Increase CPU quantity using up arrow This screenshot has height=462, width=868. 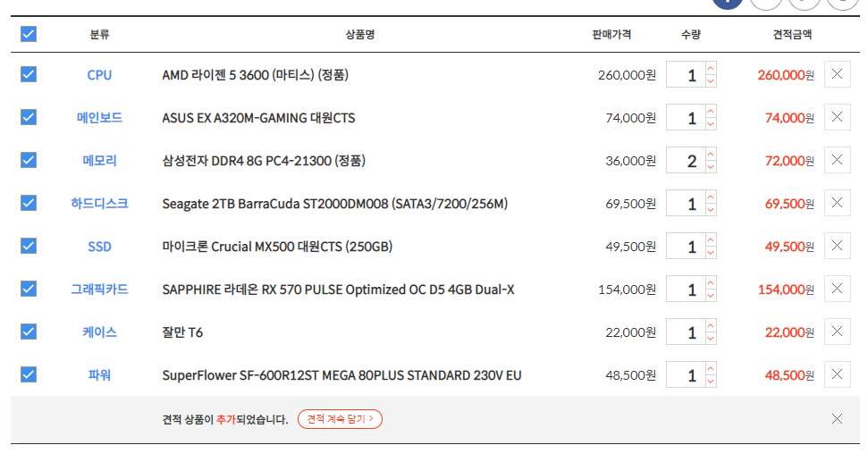click(711, 68)
